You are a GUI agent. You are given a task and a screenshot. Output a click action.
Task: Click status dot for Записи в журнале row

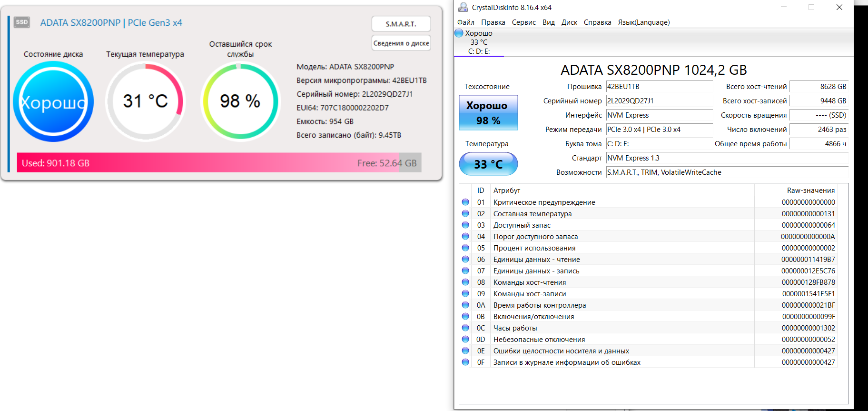point(465,362)
